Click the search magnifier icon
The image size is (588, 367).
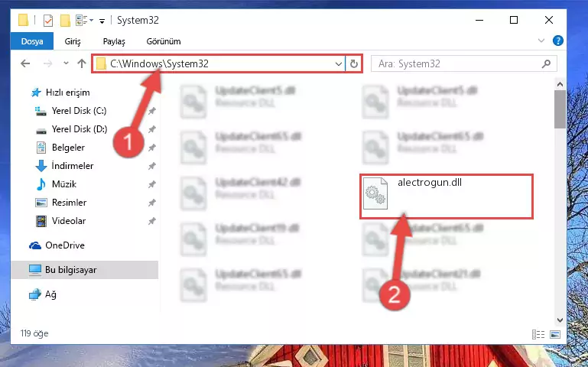(x=547, y=63)
